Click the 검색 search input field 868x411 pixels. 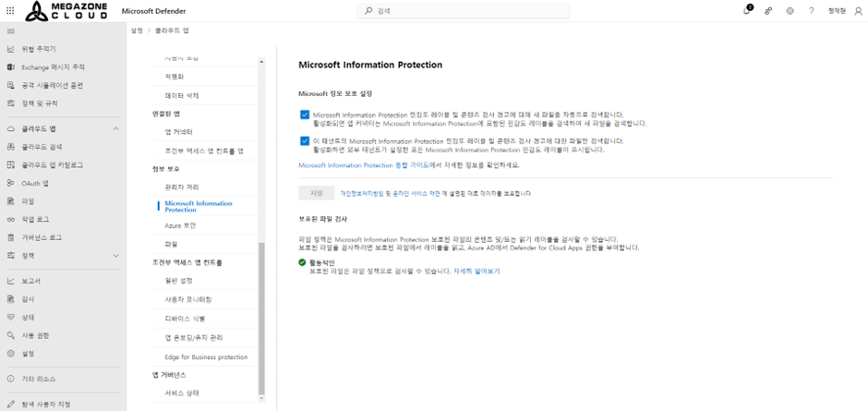pyautogui.click(x=464, y=10)
